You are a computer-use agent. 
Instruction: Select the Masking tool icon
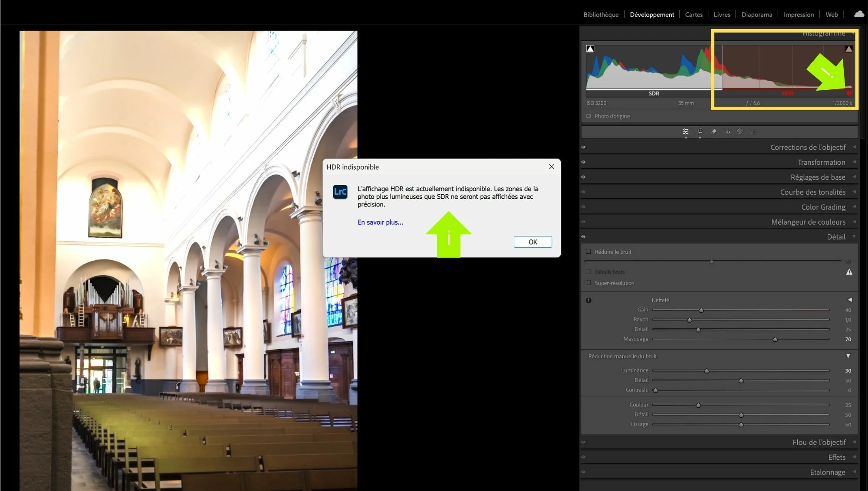pyautogui.click(x=740, y=131)
